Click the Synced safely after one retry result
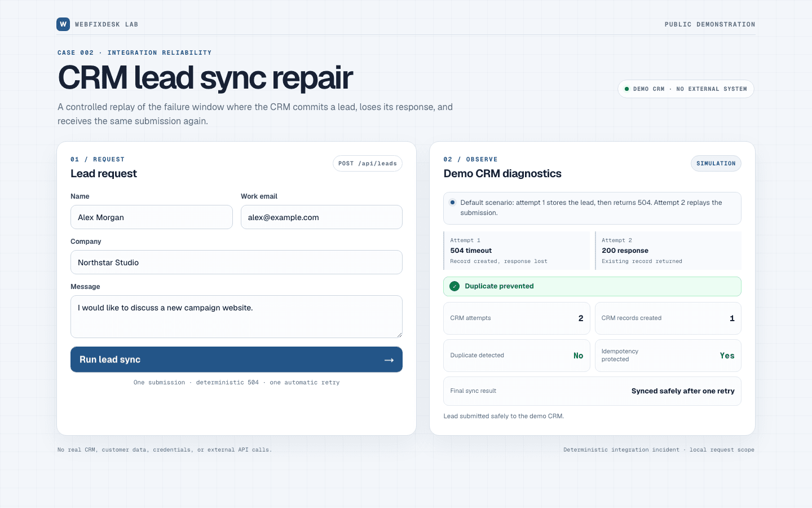 (683, 391)
